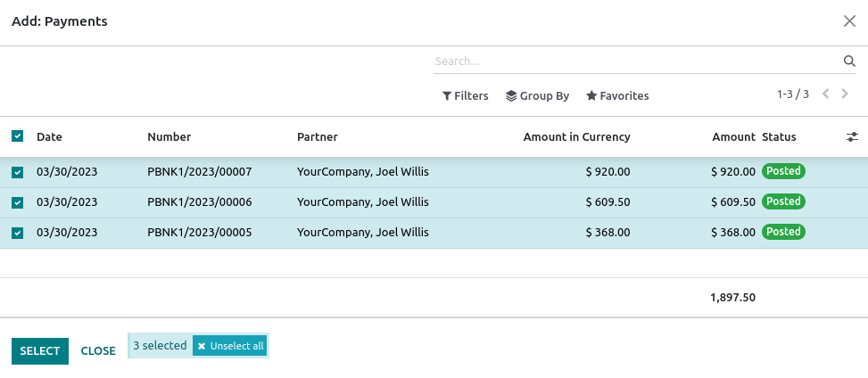Screen dimensions: 868x378
Task: Open the Filters dropdown
Action: click(466, 96)
